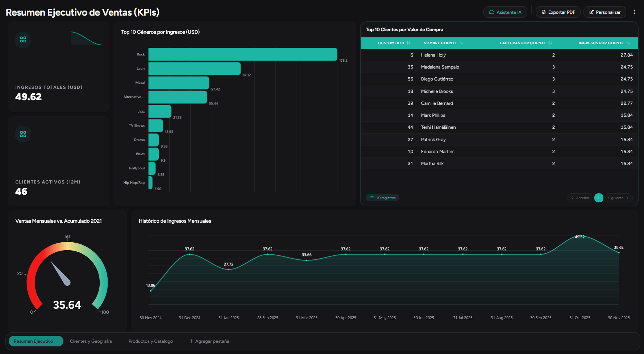Click the Patrick Gray customer name
The image size is (644, 354).
pyautogui.click(x=433, y=140)
